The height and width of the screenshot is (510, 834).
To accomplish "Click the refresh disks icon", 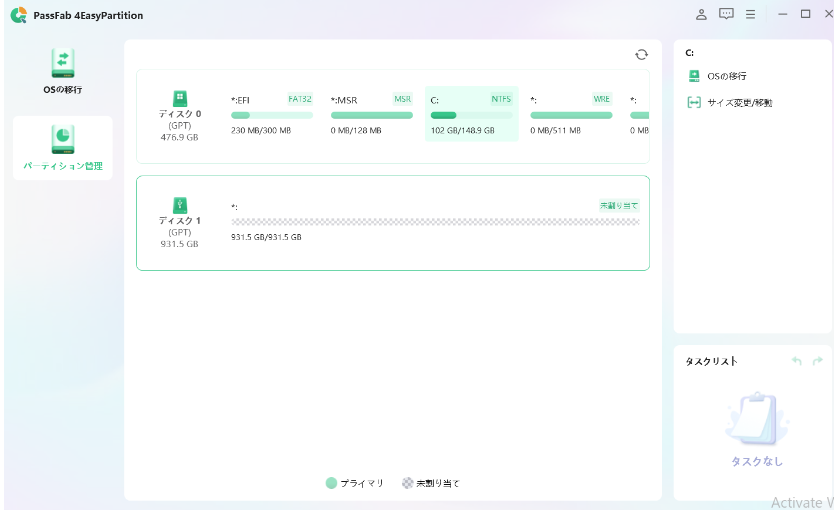I will 641,54.
